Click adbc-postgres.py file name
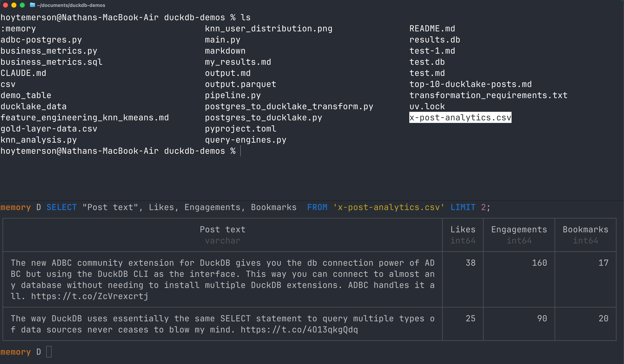 click(41, 40)
